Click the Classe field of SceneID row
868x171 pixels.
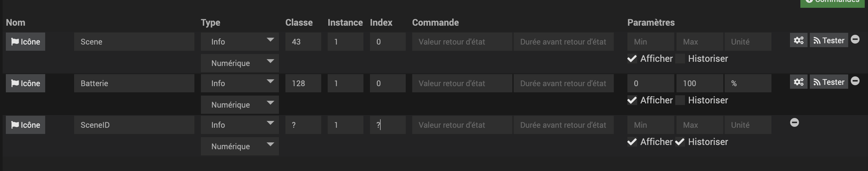click(x=303, y=125)
